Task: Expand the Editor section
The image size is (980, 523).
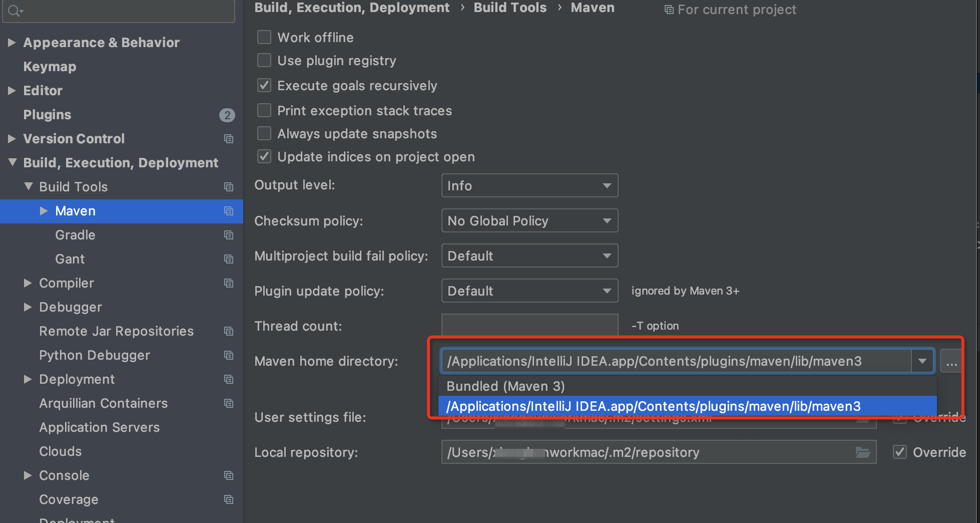Action: pyautogui.click(x=12, y=91)
